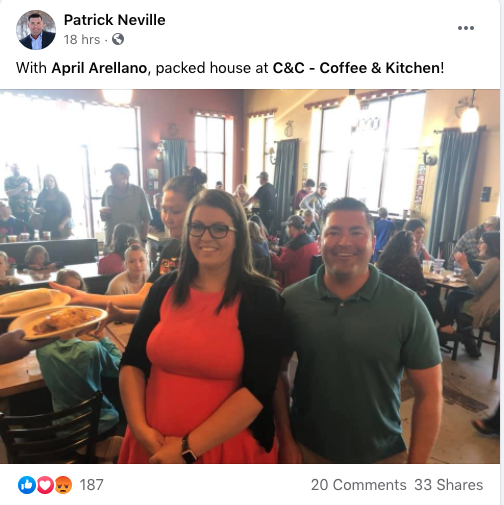Open the 20 Comments link
Image resolution: width=504 pixels, height=505 pixels.
[358, 485]
